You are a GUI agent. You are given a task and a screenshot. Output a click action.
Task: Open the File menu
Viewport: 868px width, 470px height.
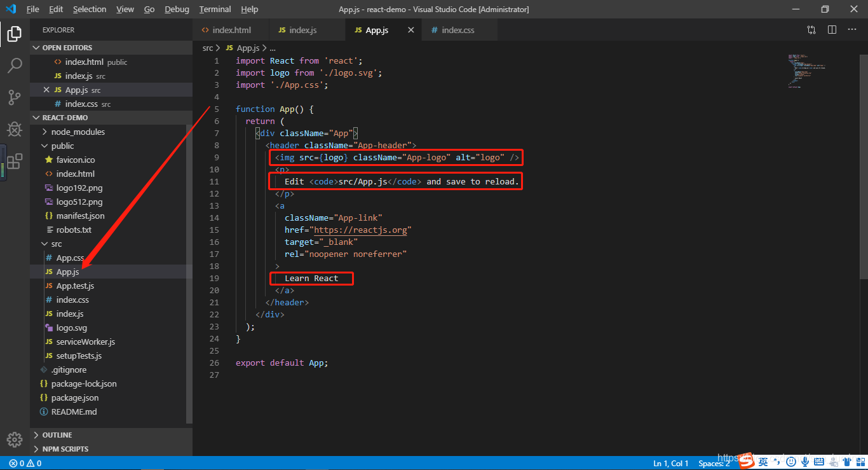pyautogui.click(x=33, y=9)
